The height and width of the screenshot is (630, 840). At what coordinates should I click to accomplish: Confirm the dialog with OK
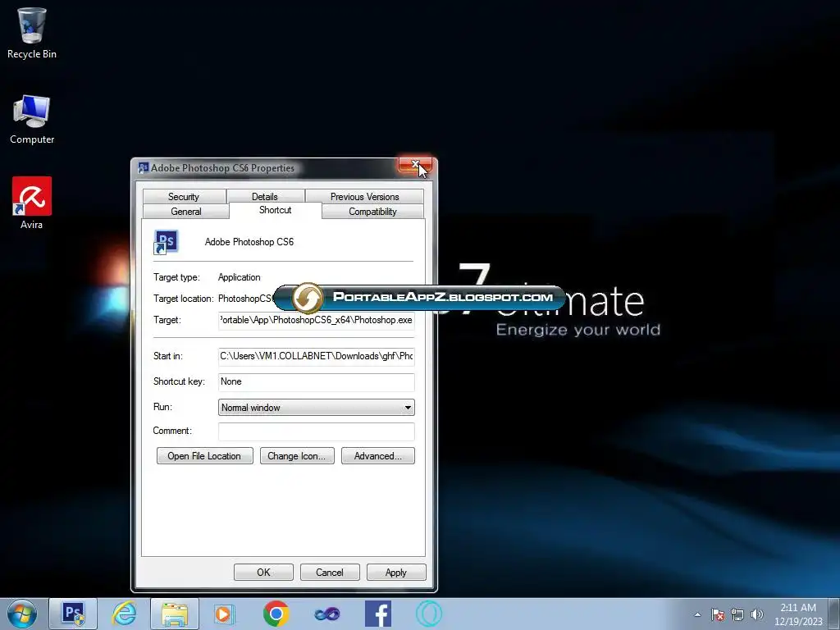(263, 572)
